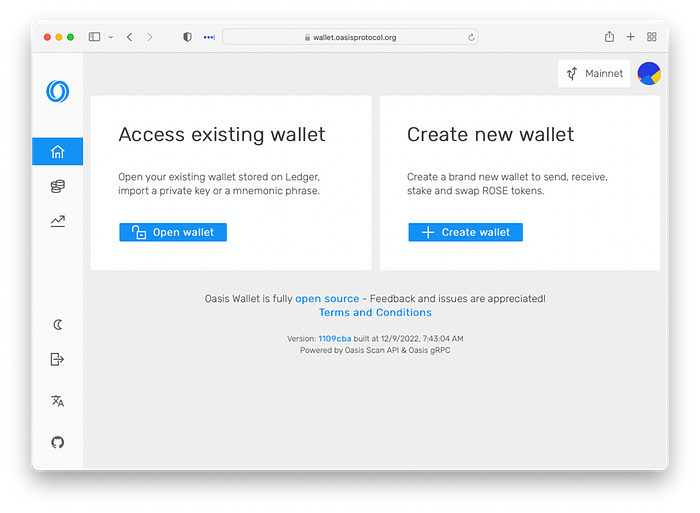This screenshot has height=513, width=700.
Task: Go back with the Safari back arrow
Action: pyautogui.click(x=129, y=37)
